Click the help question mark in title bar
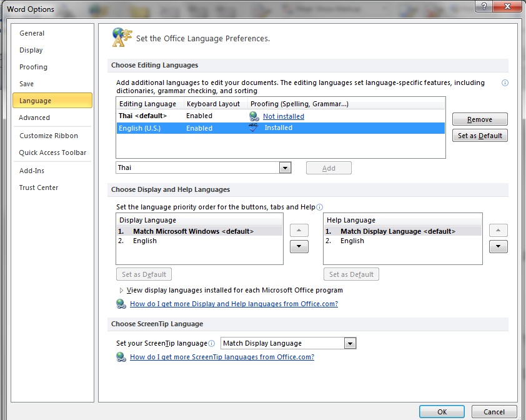Screen dimensions: 526x420 484,6
